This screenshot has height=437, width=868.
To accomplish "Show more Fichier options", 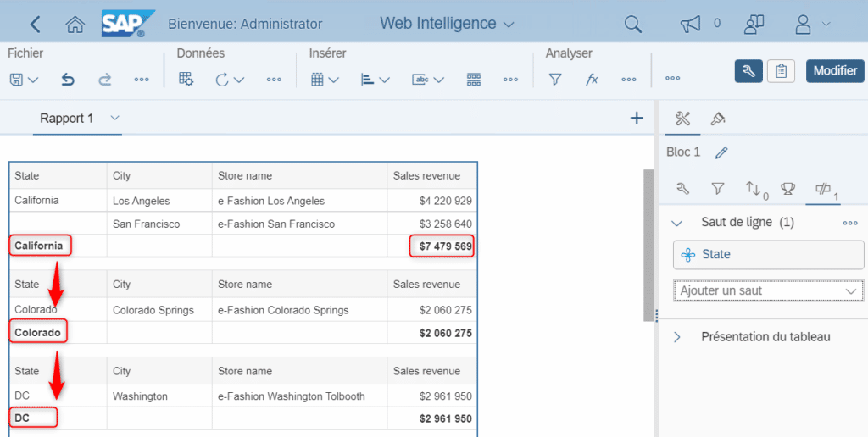I will 142,80.
